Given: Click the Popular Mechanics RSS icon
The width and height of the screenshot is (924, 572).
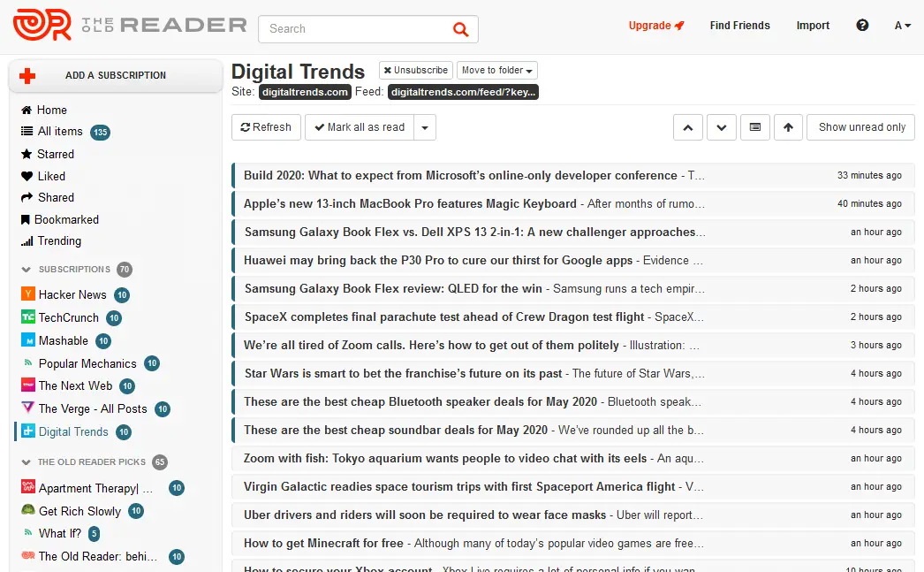Looking at the screenshot, I should coord(27,362).
